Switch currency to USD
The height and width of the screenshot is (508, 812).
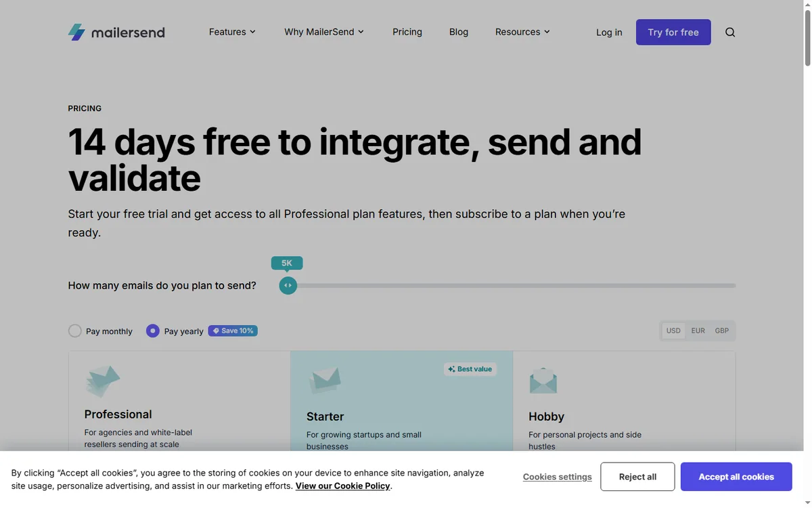point(673,331)
